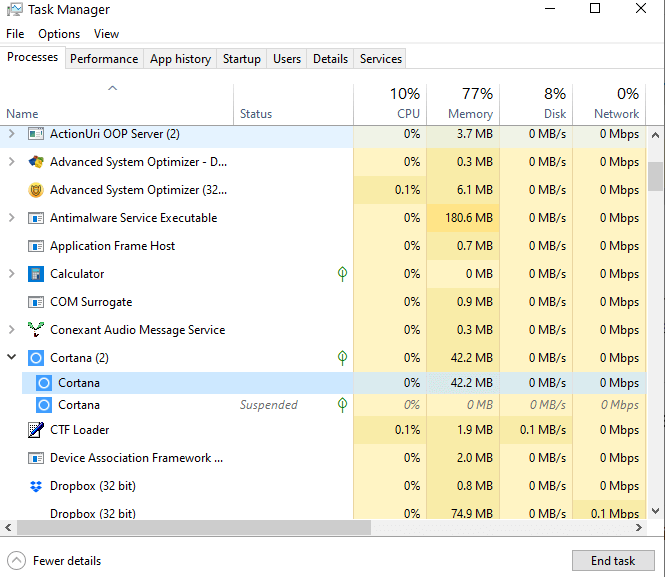The height and width of the screenshot is (577, 665).
Task: Sort by the Disk column header
Action: click(536, 105)
